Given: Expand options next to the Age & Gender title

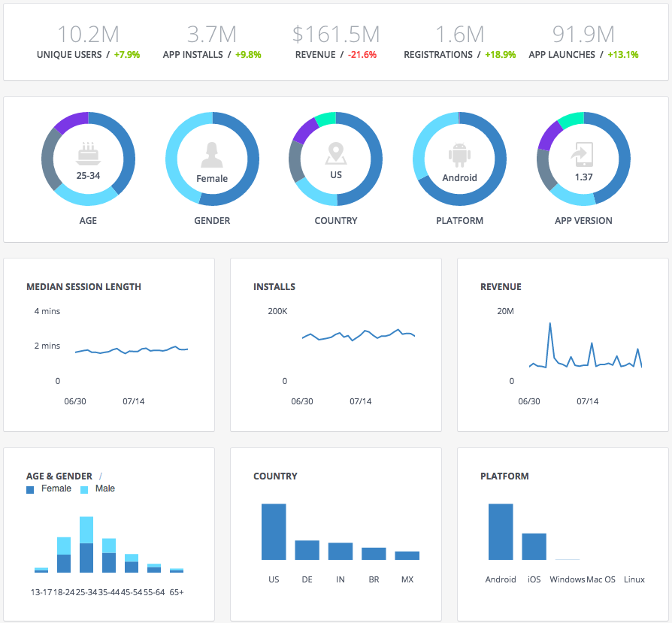Looking at the screenshot, I should [x=101, y=476].
